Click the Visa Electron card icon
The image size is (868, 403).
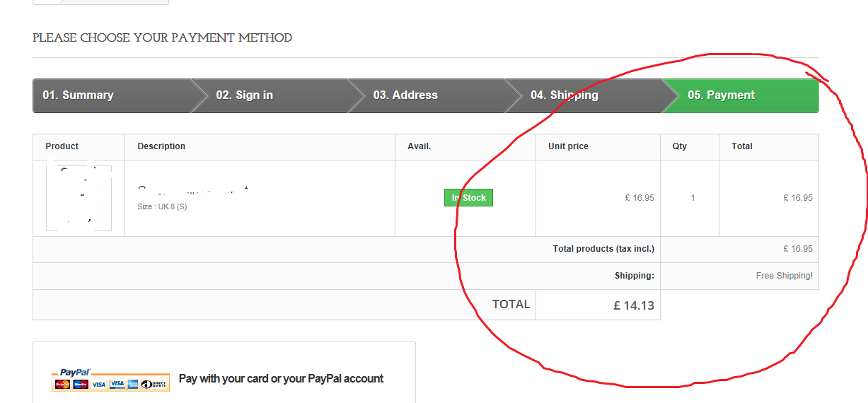click(117, 384)
